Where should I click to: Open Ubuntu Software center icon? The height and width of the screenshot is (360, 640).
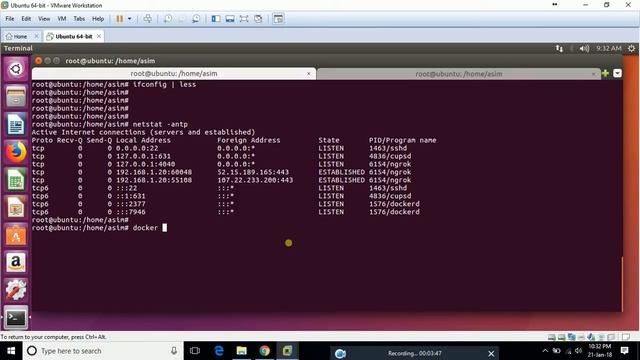click(x=16, y=235)
